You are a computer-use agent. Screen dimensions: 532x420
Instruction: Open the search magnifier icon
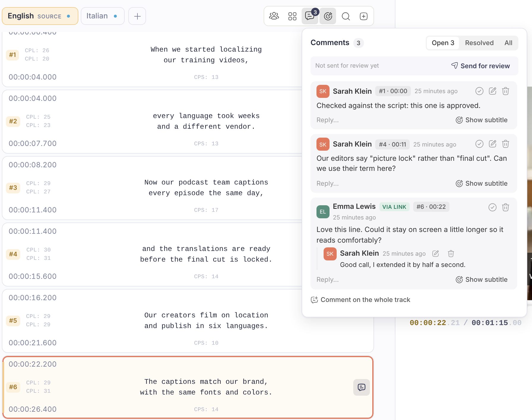click(346, 16)
